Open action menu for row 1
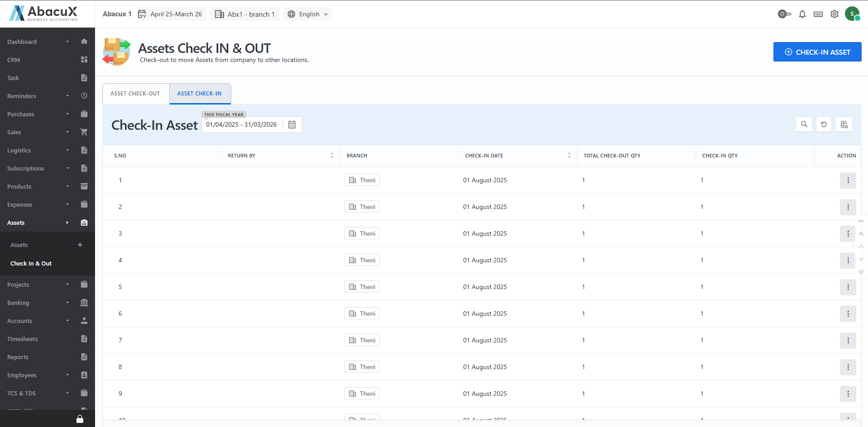 coord(848,180)
